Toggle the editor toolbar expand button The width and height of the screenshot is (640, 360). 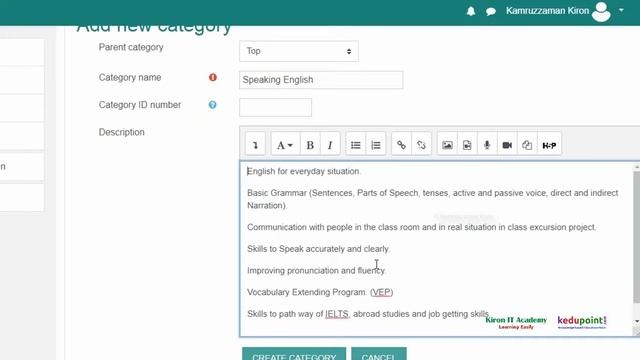tap(256, 145)
